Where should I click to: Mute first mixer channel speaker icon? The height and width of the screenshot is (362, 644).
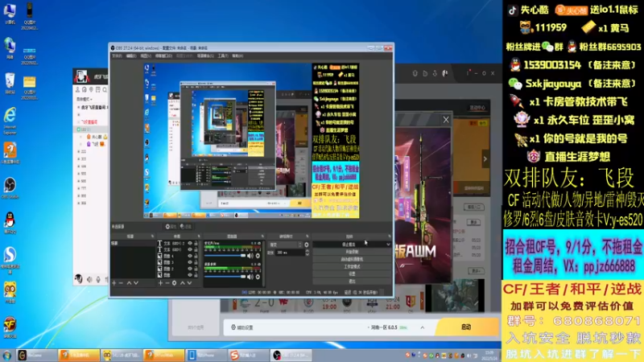(250, 256)
